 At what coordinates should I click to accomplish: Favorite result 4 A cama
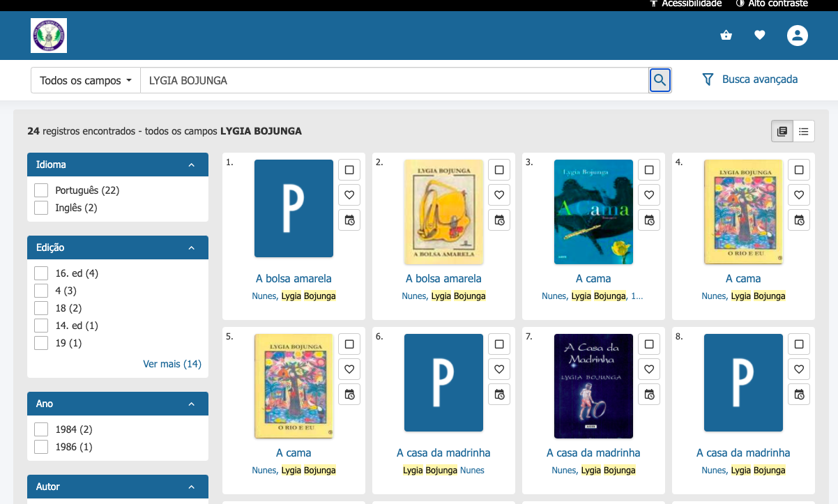(799, 194)
